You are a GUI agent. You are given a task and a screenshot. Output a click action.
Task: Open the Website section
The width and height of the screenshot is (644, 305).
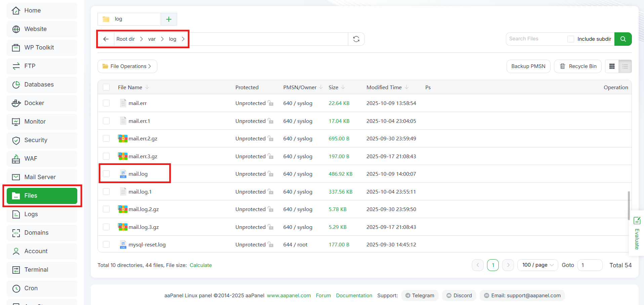click(x=42, y=29)
